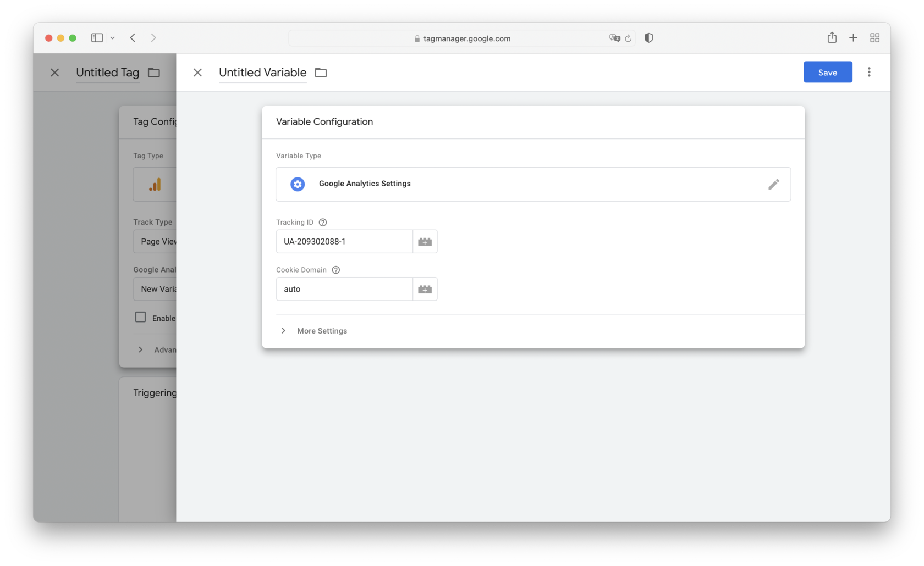Click the blue Google Analytics Settings gear icon
924x566 pixels.
[297, 184]
